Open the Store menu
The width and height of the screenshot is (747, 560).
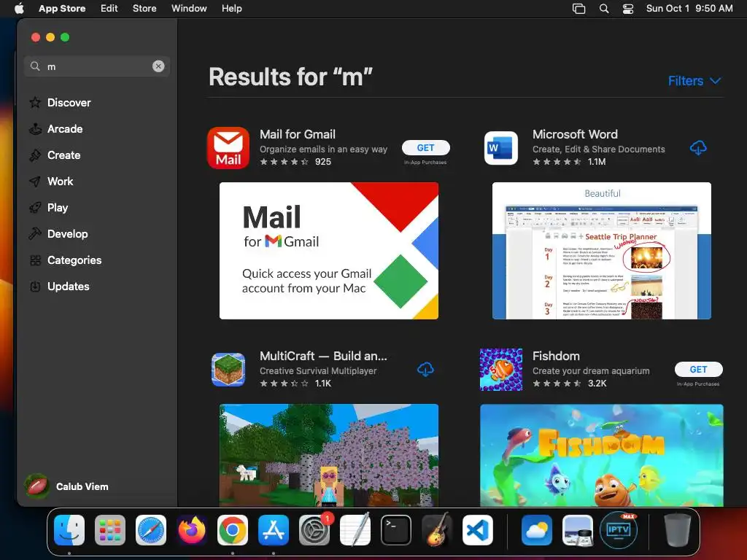(x=144, y=8)
